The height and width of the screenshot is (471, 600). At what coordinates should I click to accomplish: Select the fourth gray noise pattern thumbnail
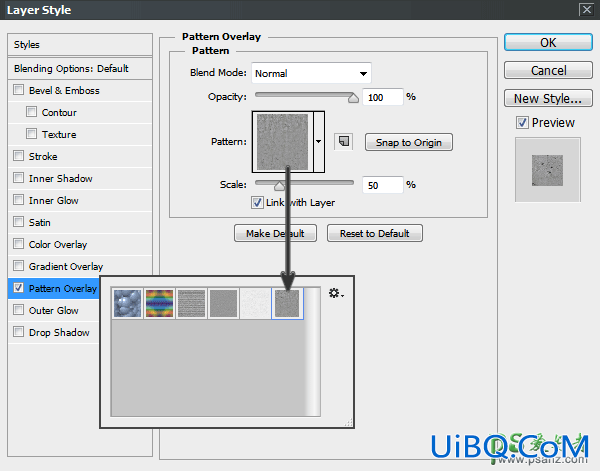pos(224,303)
